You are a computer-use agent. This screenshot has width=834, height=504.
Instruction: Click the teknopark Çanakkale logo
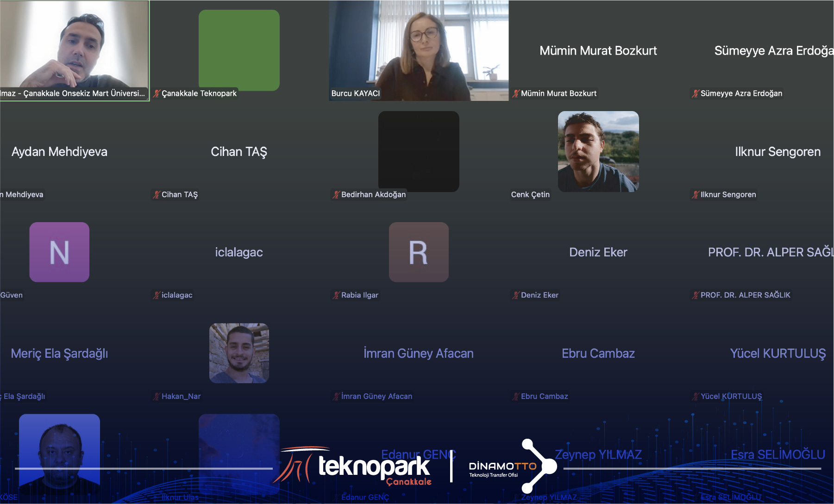pos(357,467)
